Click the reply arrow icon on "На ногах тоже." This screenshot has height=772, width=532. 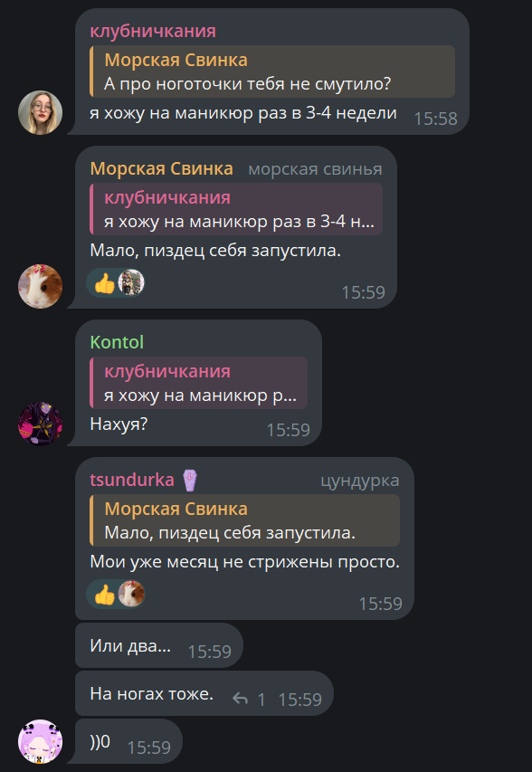(240, 698)
